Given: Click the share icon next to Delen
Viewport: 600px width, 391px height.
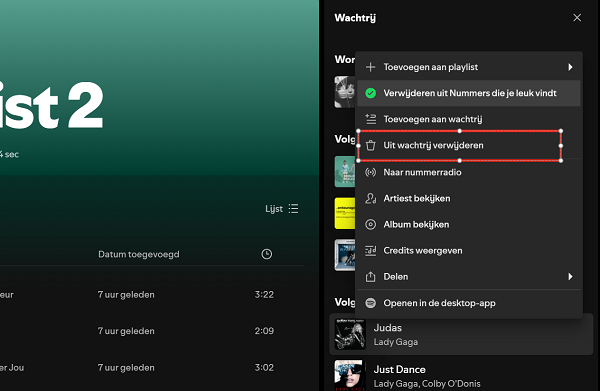Looking at the screenshot, I should click(370, 277).
